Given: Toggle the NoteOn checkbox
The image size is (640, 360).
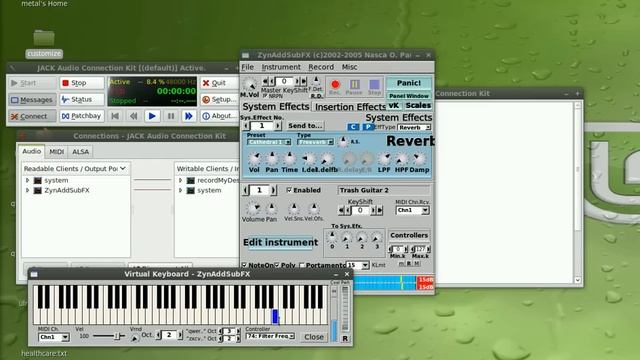Looking at the screenshot, I should [244, 265].
